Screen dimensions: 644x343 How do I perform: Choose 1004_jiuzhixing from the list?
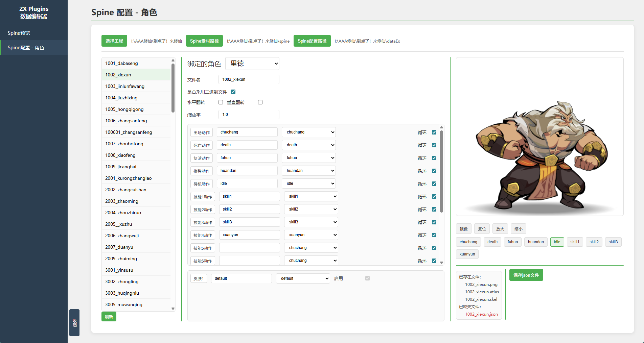pyautogui.click(x=136, y=98)
